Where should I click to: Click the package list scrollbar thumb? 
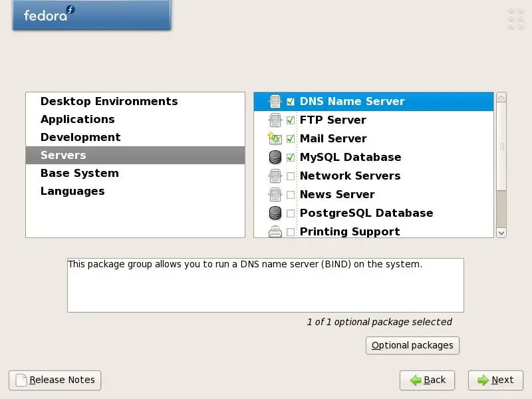501,146
